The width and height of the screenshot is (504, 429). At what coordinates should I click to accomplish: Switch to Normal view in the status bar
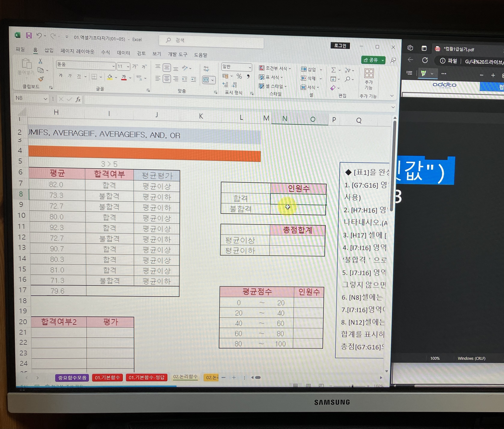(x=295, y=385)
